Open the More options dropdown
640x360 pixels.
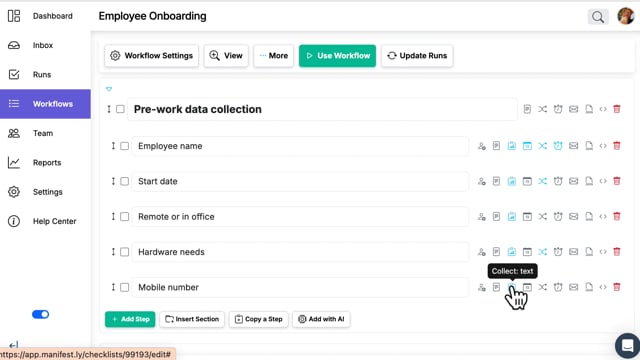tap(273, 56)
